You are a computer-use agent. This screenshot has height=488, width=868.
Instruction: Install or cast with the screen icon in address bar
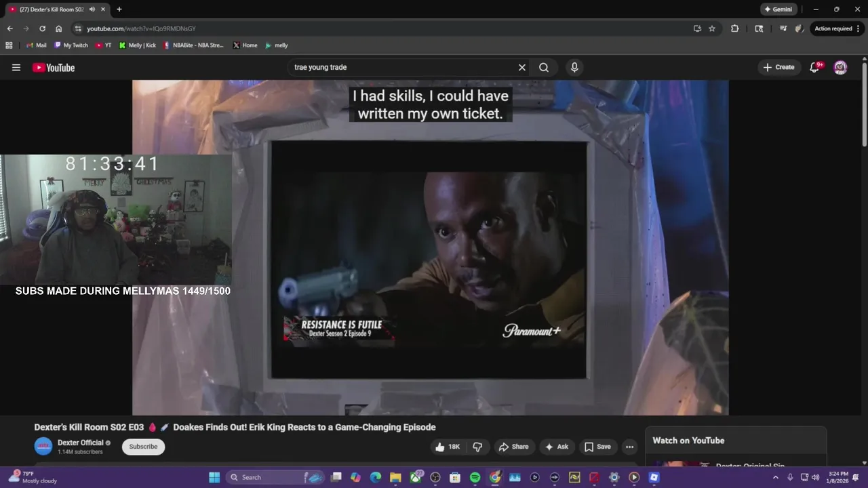coord(697,28)
